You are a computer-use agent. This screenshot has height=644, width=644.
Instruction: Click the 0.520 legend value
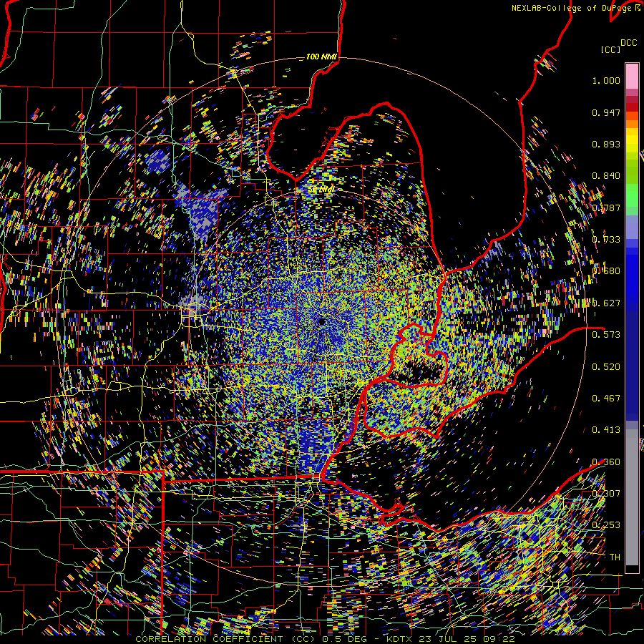pos(606,367)
